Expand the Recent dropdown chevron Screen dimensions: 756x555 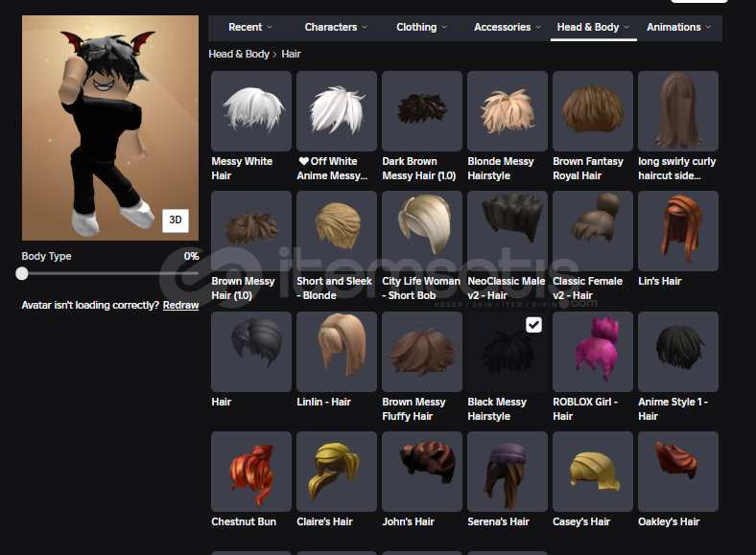(x=270, y=28)
